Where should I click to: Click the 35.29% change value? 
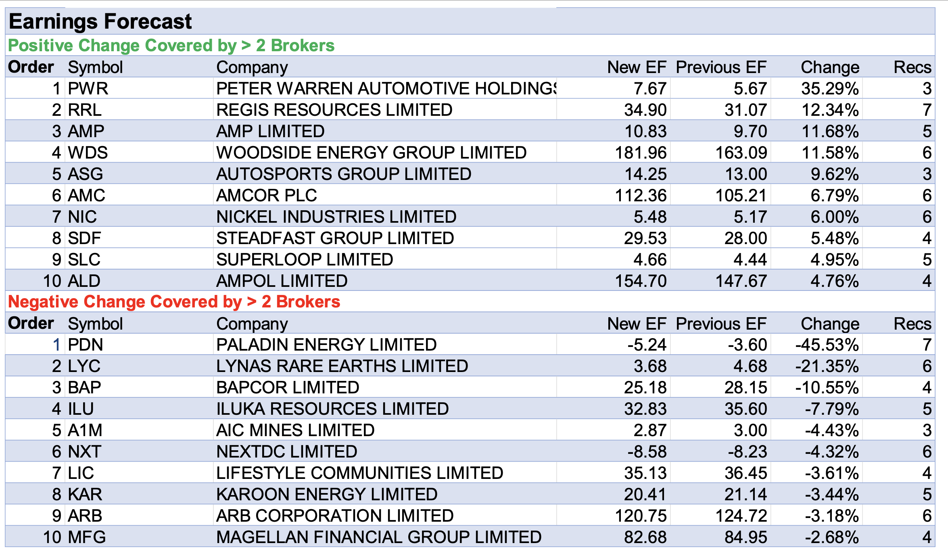click(x=829, y=88)
